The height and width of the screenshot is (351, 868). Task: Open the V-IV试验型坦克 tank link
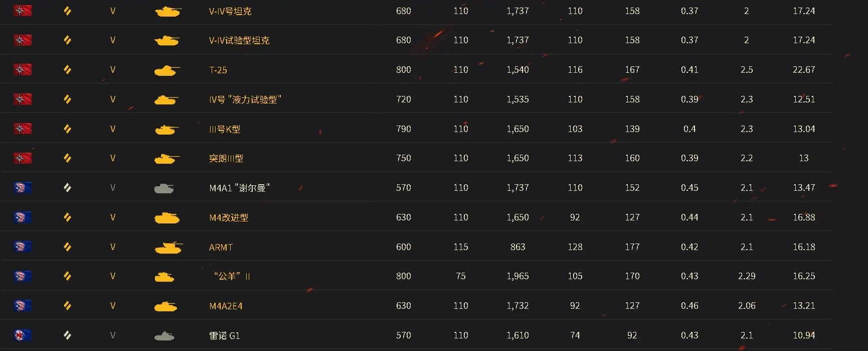point(239,40)
